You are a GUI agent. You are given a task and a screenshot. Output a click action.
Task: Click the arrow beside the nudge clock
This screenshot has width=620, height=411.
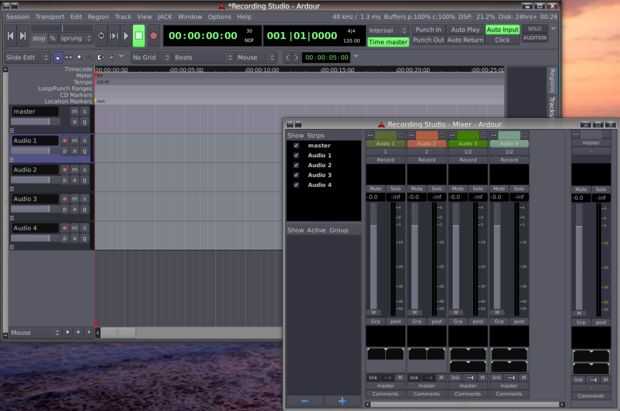(x=356, y=57)
